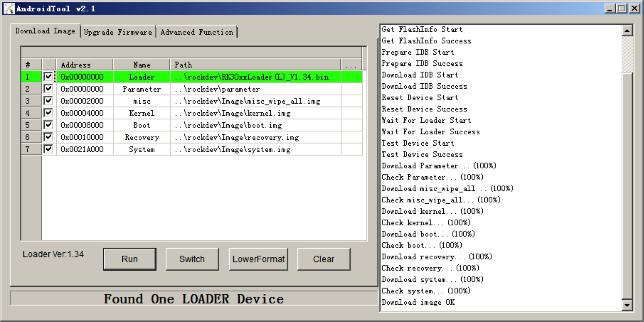
Task: Click row number 7 in the table
Action: point(31,149)
